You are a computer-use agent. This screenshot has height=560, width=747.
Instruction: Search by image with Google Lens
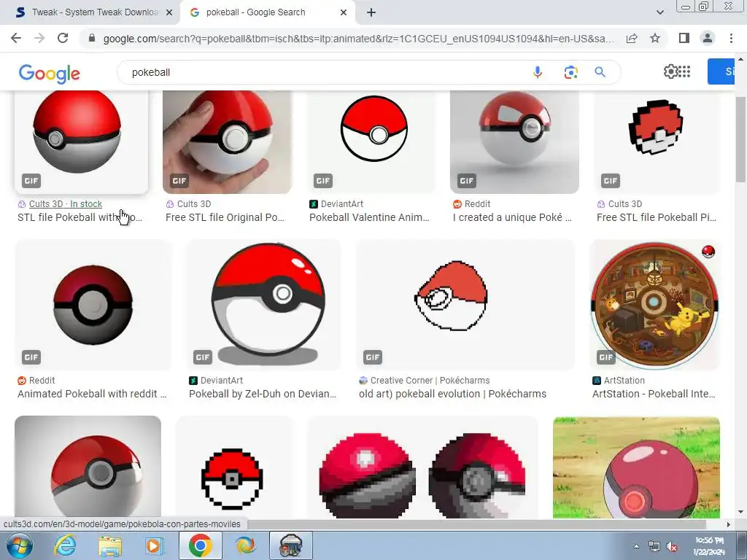tap(570, 72)
